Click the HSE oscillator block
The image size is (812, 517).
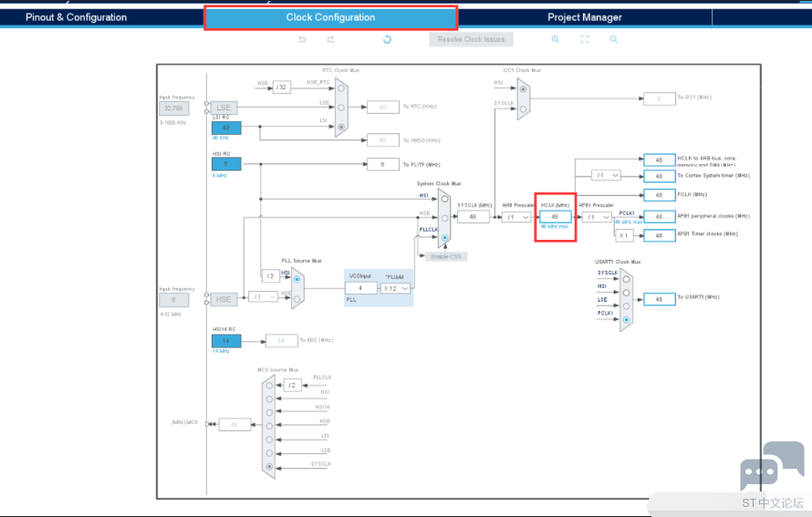click(x=224, y=299)
